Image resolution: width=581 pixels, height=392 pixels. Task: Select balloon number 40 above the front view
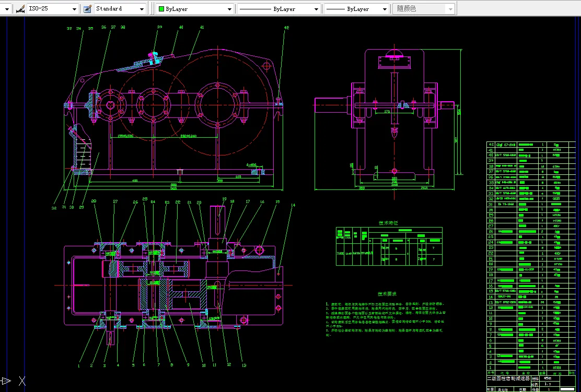pos(181,27)
